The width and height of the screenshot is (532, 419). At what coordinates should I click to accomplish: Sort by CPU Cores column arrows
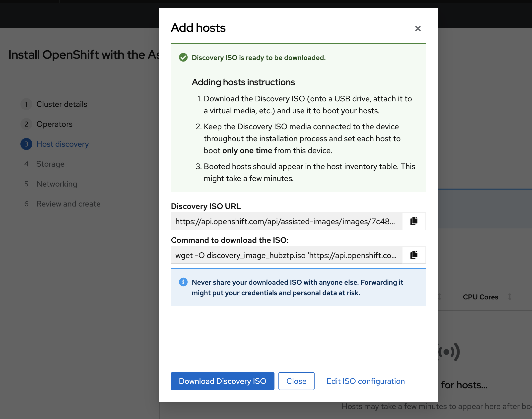510,297
